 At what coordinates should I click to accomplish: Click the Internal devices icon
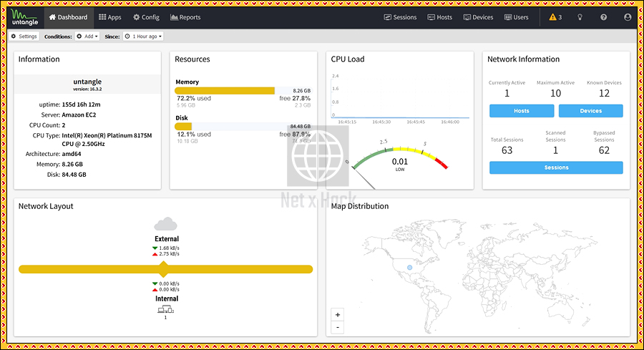(x=165, y=309)
